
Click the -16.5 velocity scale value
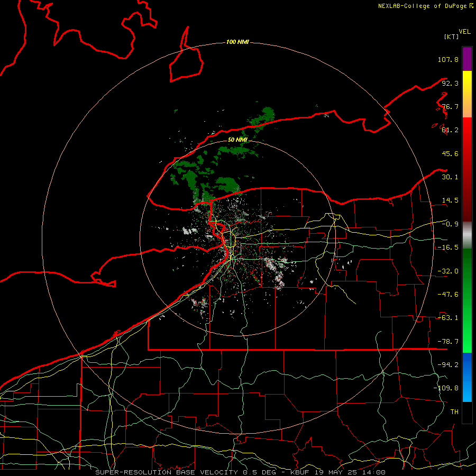point(448,248)
